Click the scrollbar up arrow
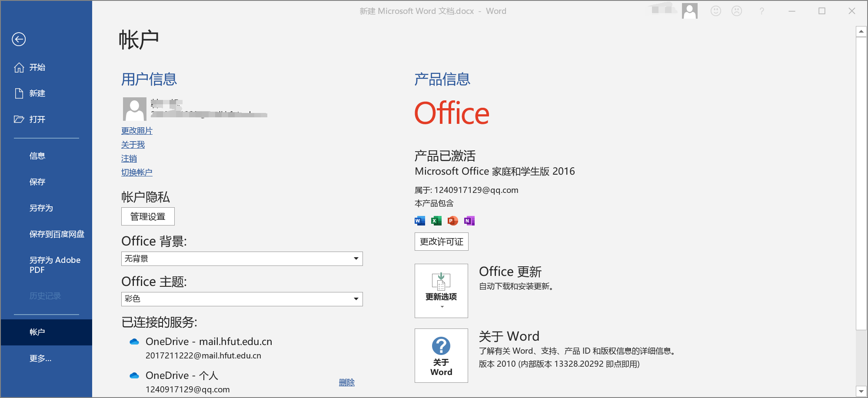The image size is (868, 398). coord(861,31)
